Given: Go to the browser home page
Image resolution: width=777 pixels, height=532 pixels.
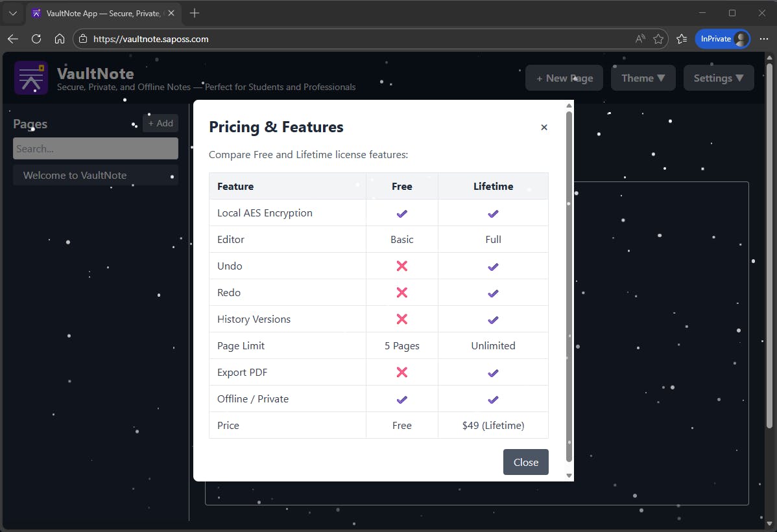Looking at the screenshot, I should tap(60, 39).
